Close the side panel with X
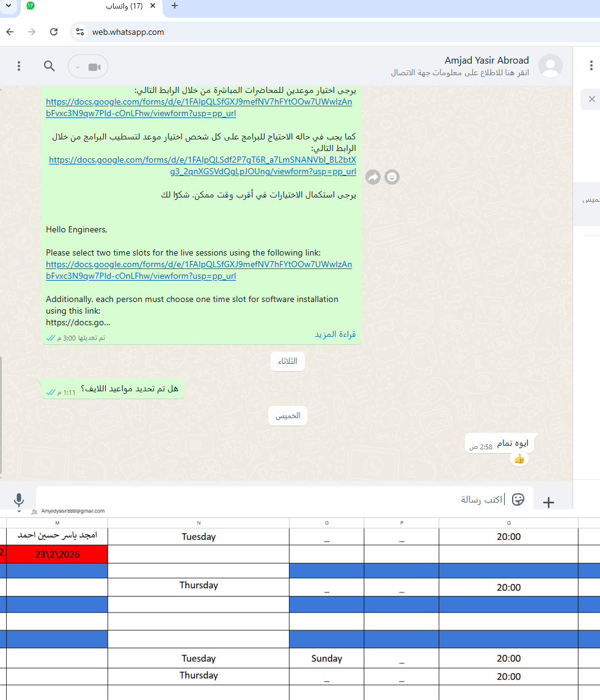The height and width of the screenshot is (700, 600). pyautogui.click(x=591, y=99)
